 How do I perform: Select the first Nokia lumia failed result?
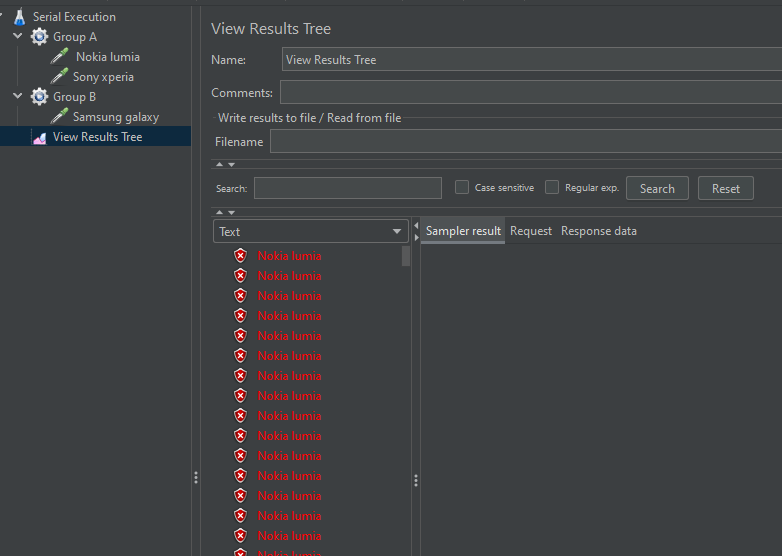pos(289,256)
